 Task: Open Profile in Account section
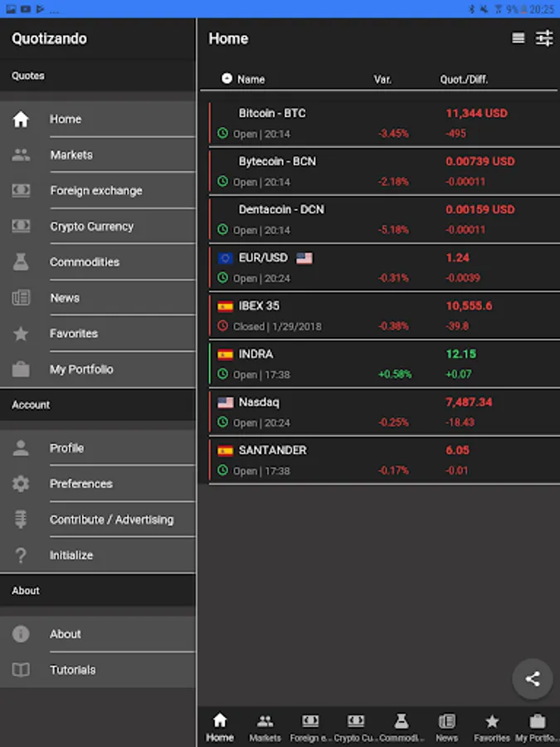tap(66, 448)
